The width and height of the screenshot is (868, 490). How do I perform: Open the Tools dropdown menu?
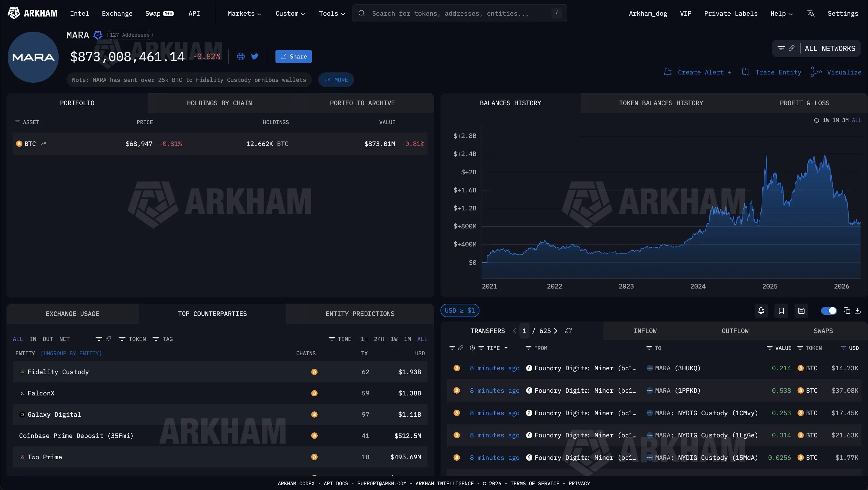332,14
